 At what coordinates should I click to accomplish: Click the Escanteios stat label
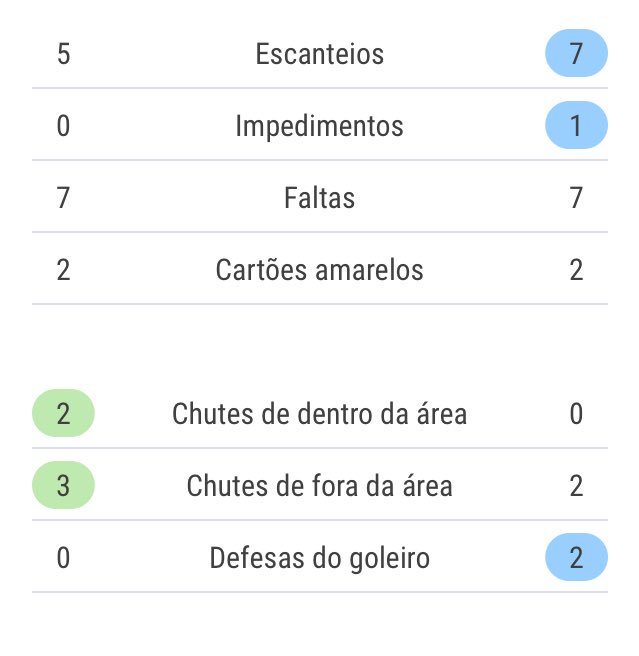[x=319, y=54]
